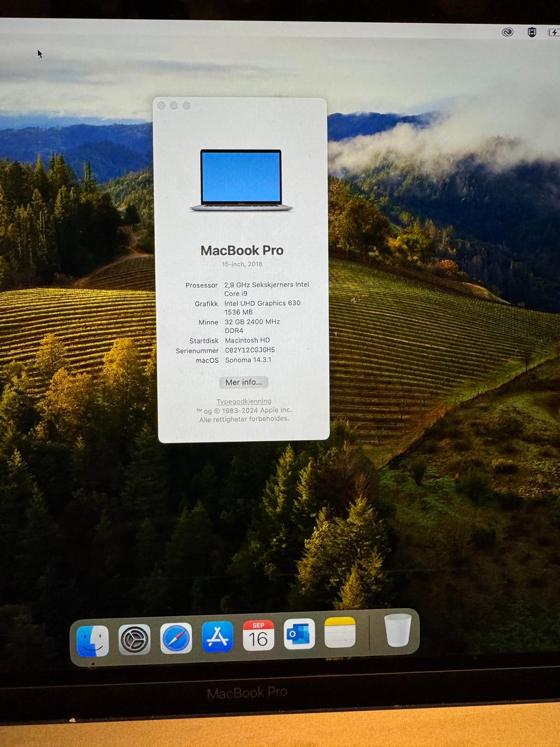Select 'Intel UHD Graphics 630' text
The width and height of the screenshot is (560, 747).
(262, 303)
